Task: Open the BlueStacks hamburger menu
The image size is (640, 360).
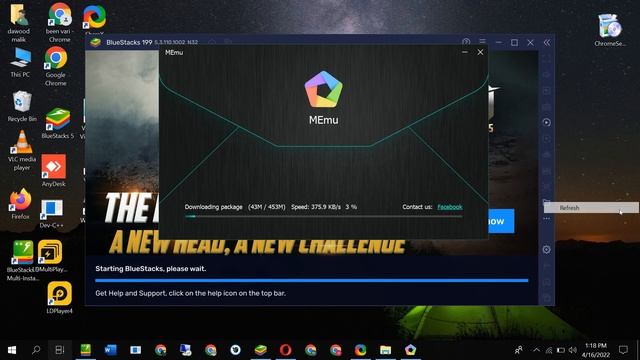Action: point(482,42)
